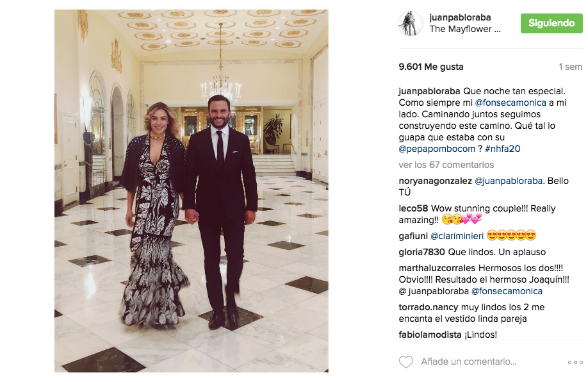Open commenter torrado.nancy profile
588x382 pixels.
pos(429,307)
